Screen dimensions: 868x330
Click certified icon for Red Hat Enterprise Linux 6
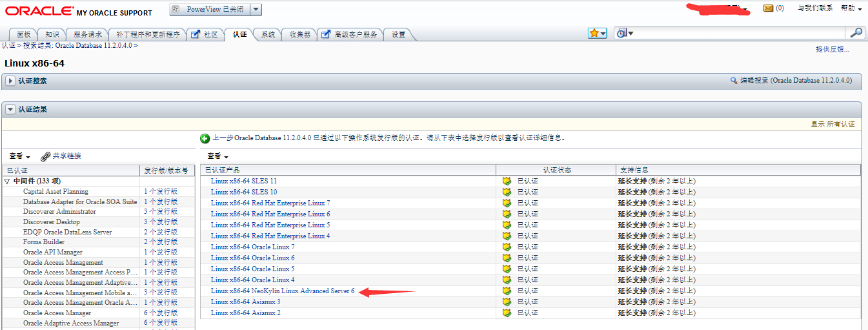click(507, 214)
